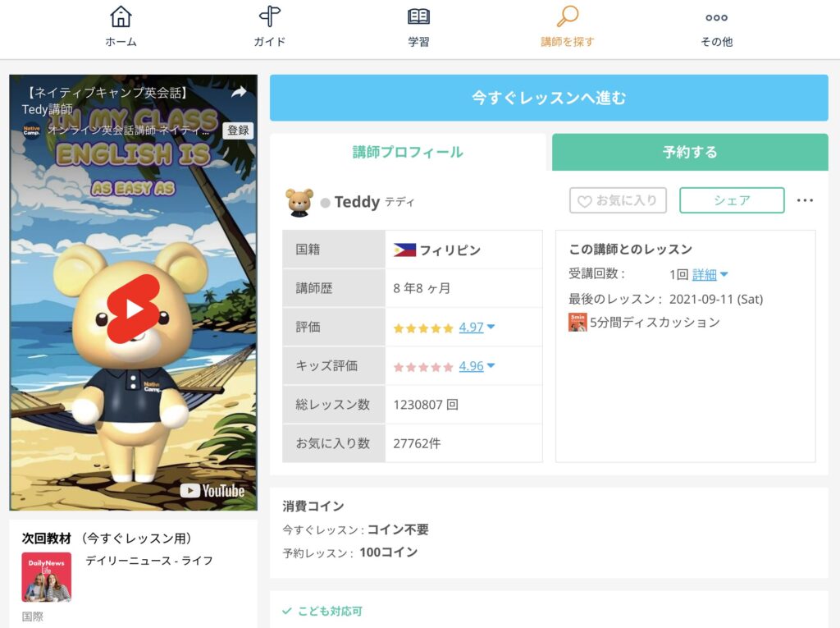840x628 pixels.
Task: Click the pink five-star キッズ評価 rating
Action: pos(423,368)
